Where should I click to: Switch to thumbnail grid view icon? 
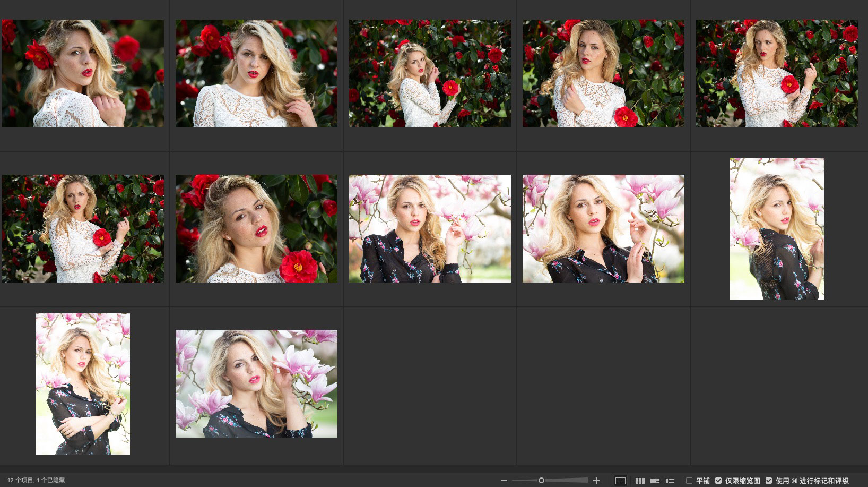(640, 481)
